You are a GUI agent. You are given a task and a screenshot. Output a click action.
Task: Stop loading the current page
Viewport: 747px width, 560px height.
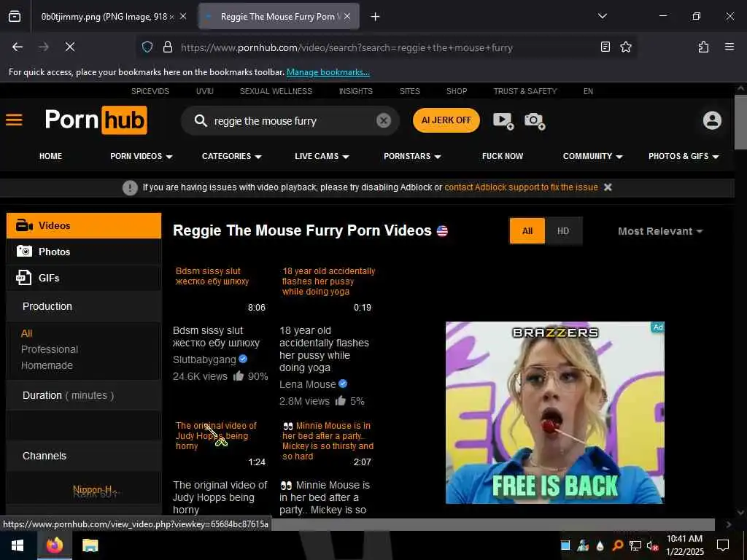(x=69, y=47)
